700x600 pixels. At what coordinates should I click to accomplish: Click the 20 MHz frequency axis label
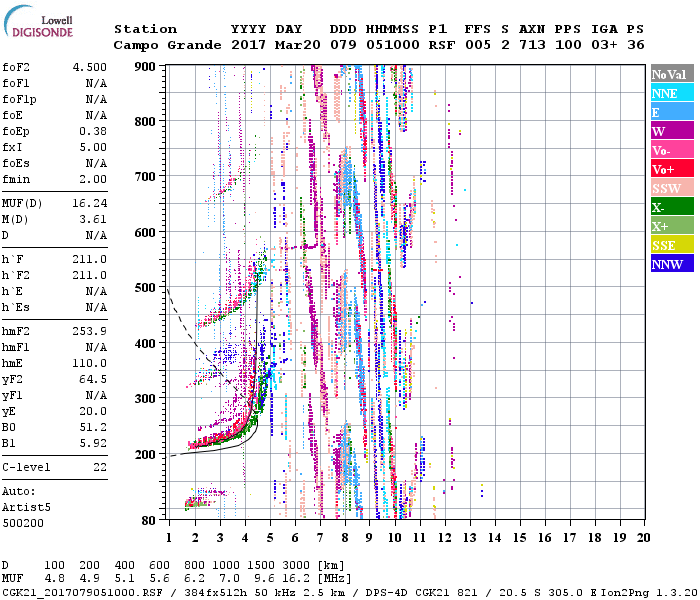(643, 538)
